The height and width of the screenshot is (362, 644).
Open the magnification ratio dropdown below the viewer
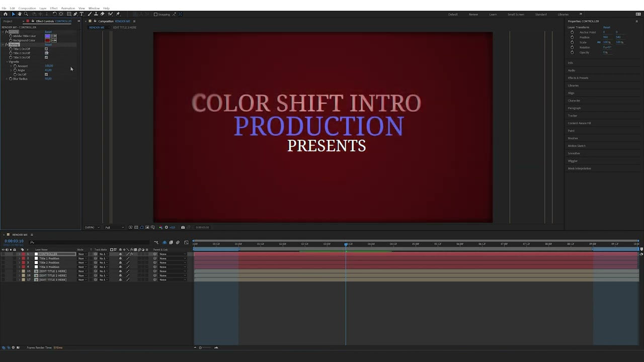[x=92, y=227]
